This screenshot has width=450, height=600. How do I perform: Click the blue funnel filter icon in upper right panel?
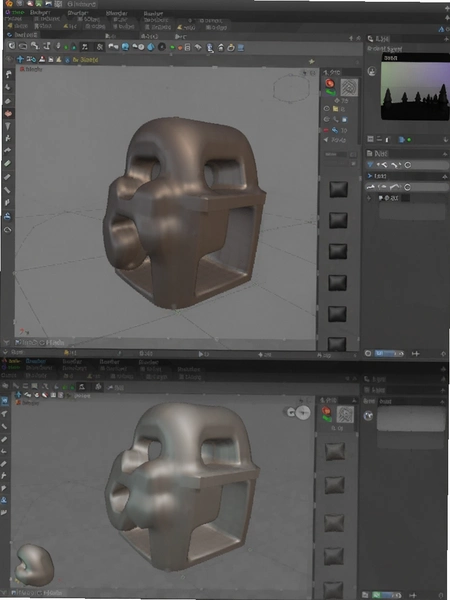click(x=370, y=165)
